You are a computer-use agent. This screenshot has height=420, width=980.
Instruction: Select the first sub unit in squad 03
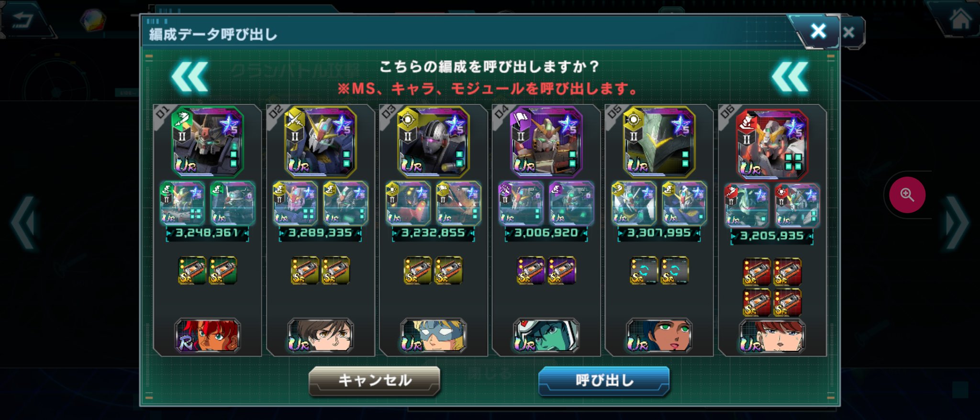[408, 204]
